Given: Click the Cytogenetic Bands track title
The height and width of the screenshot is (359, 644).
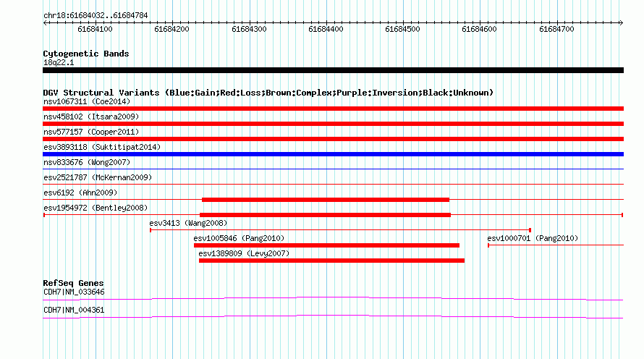Looking at the screenshot, I should [86, 54].
